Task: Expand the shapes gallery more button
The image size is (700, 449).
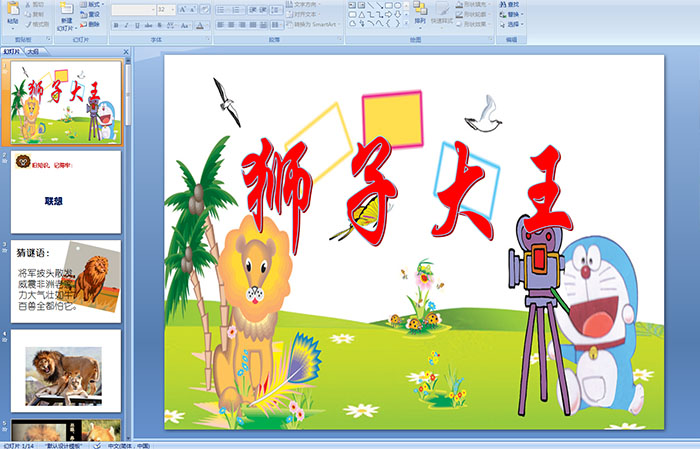Action: [x=405, y=23]
